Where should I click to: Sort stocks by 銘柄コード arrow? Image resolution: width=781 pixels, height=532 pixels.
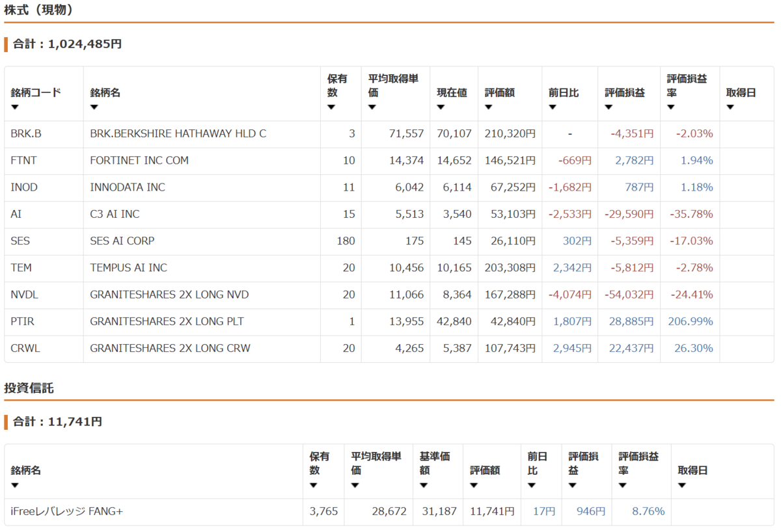pyautogui.click(x=14, y=107)
